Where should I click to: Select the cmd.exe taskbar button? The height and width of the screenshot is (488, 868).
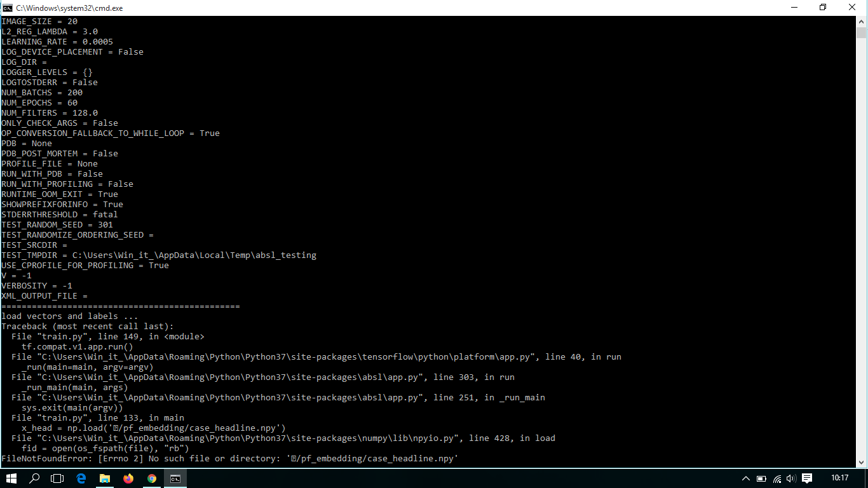(175, 478)
